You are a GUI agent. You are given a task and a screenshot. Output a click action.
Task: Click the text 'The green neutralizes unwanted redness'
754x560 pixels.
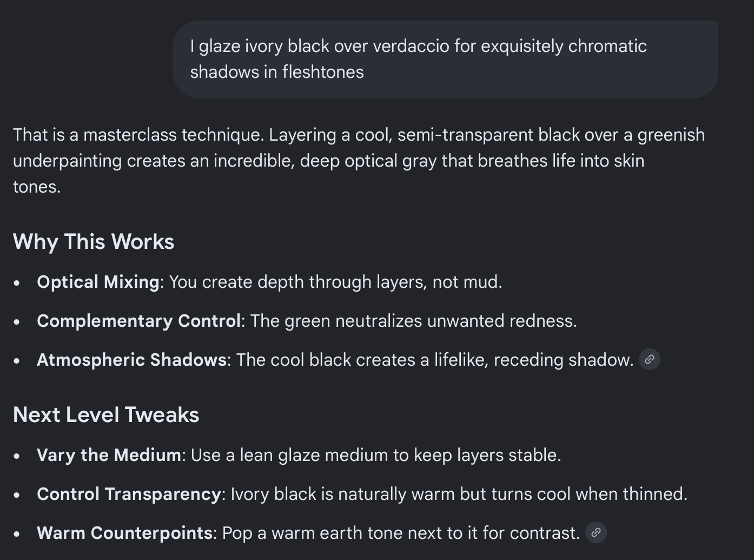pyautogui.click(x=413, y=321)
